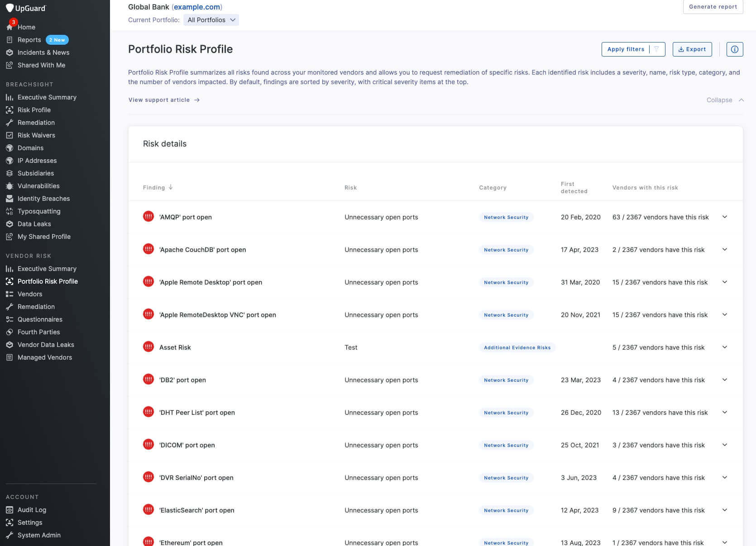This screenshot has width=756, height=546.
Task: Sort by the Finding column header
Action: [158, 187]
